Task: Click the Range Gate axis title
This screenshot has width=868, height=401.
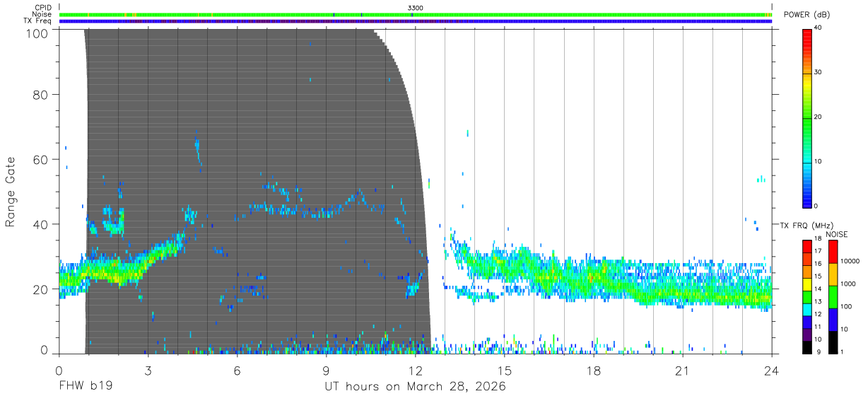Action: (x=11, y=192)
